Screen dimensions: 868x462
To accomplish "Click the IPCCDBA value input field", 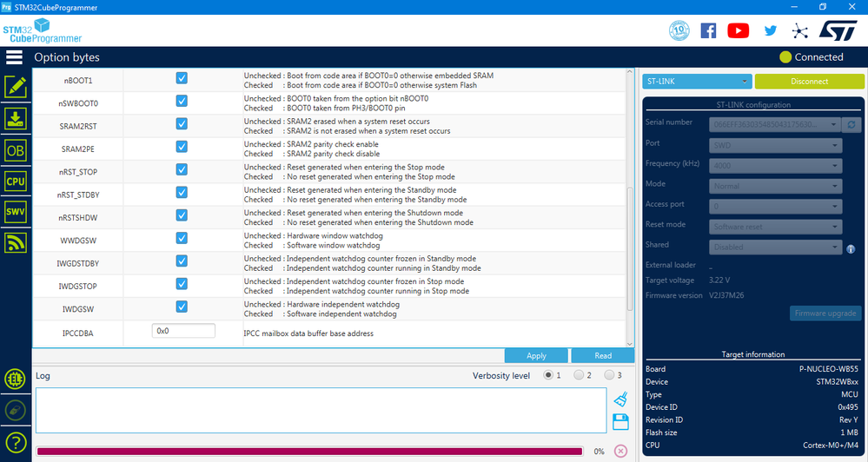I will coord(183,331).
